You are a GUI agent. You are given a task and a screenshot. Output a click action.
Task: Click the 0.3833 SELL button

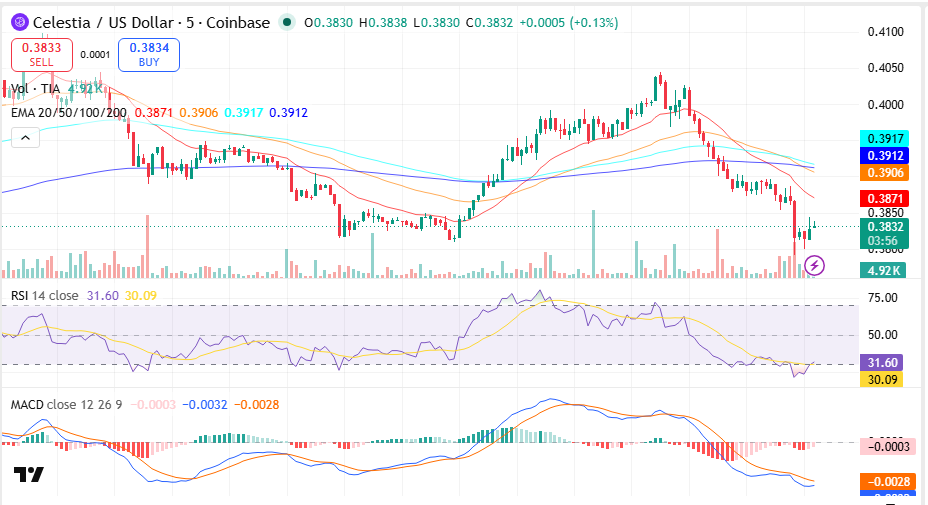[41, 54]
